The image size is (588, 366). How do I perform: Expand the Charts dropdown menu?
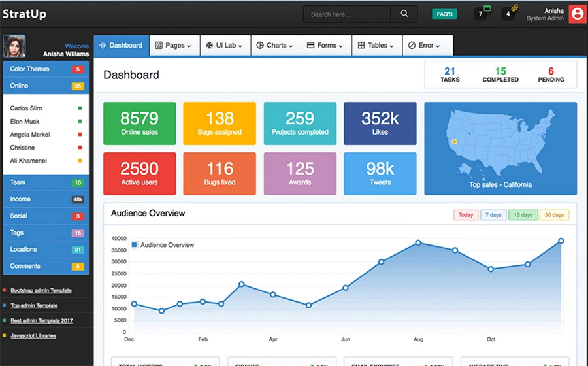click(x=274, y=46)
